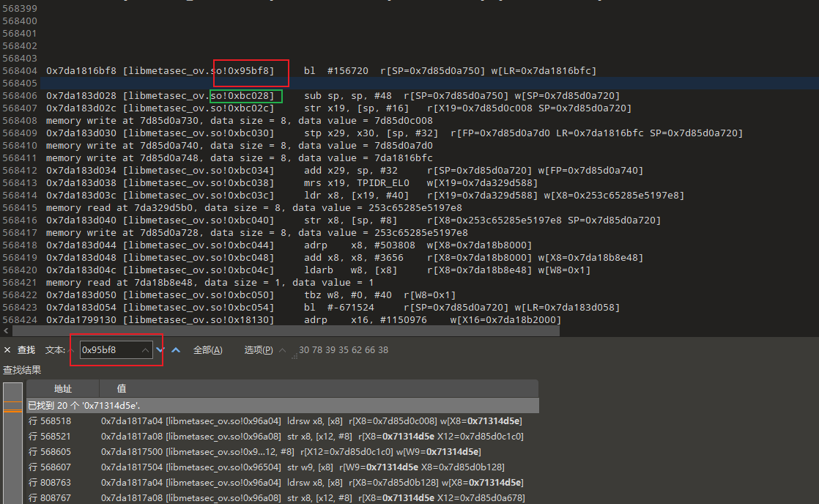Open the 文本 search type dropdown arrow
Image resolution: width=819 pixels, height=504 pixels.
click(x=71, y=350)
